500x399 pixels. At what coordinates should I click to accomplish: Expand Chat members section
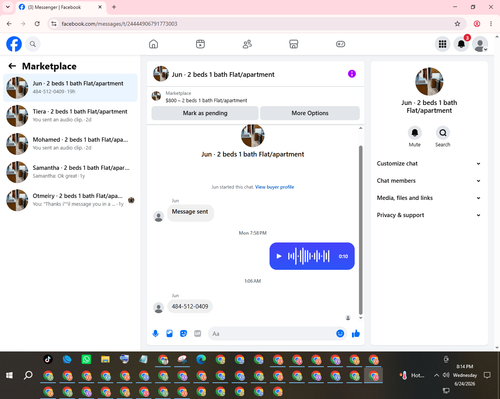click(429, 181)
